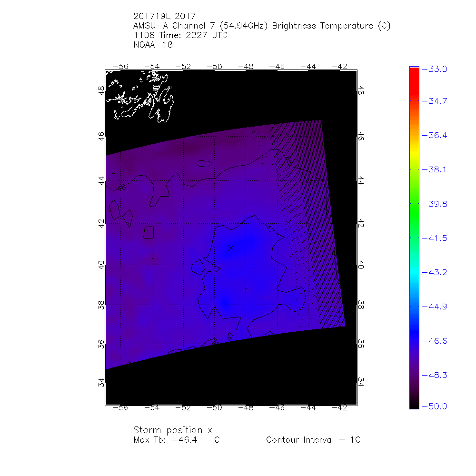Pick the cyan section of the colorbar
The image size is (476, 476).
pos(415,273)
